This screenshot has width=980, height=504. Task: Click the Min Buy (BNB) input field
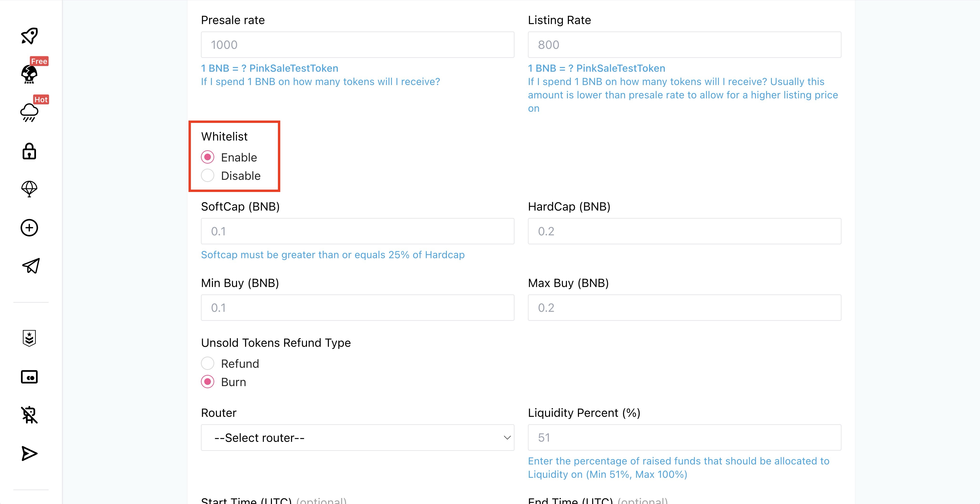tap(357, 307)
